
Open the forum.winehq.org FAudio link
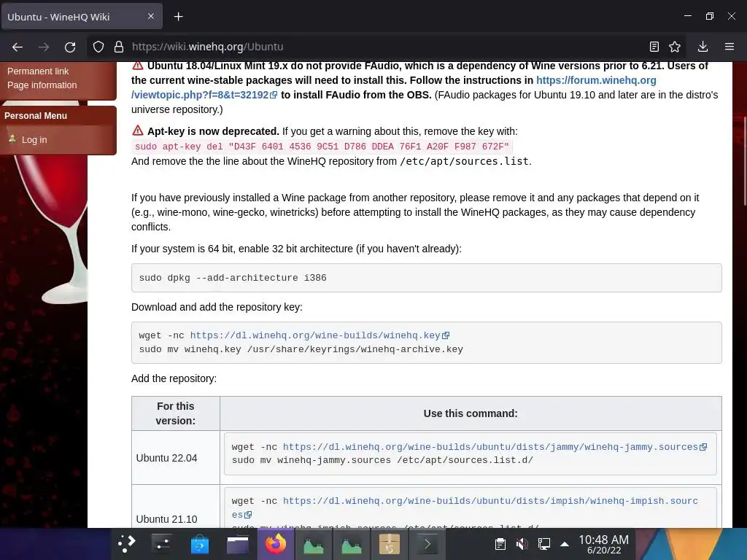coord(596,80)
